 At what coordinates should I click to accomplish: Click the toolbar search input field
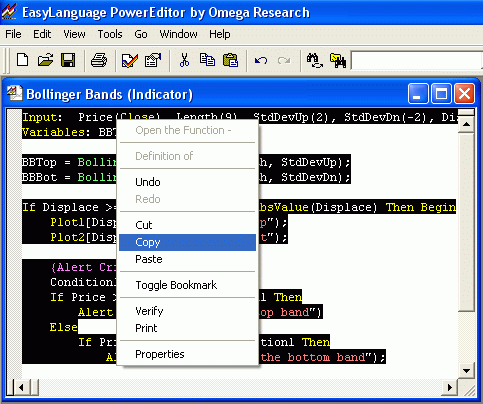point(417,61)
